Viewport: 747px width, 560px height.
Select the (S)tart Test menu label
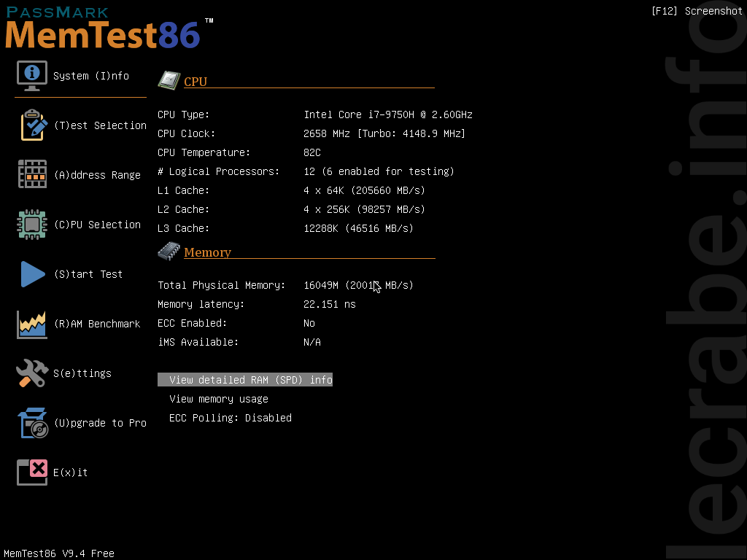click(x=88, y=274)
